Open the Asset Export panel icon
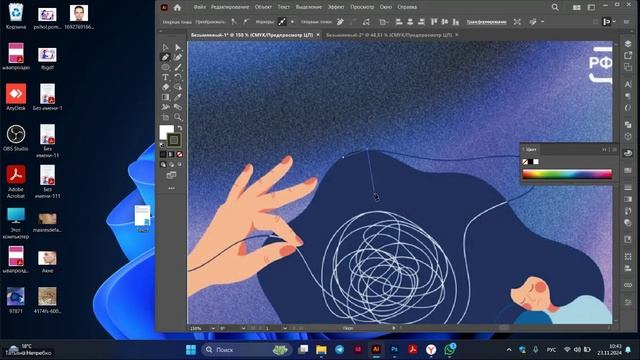This screenshot has height=360, width=640. 628,55
